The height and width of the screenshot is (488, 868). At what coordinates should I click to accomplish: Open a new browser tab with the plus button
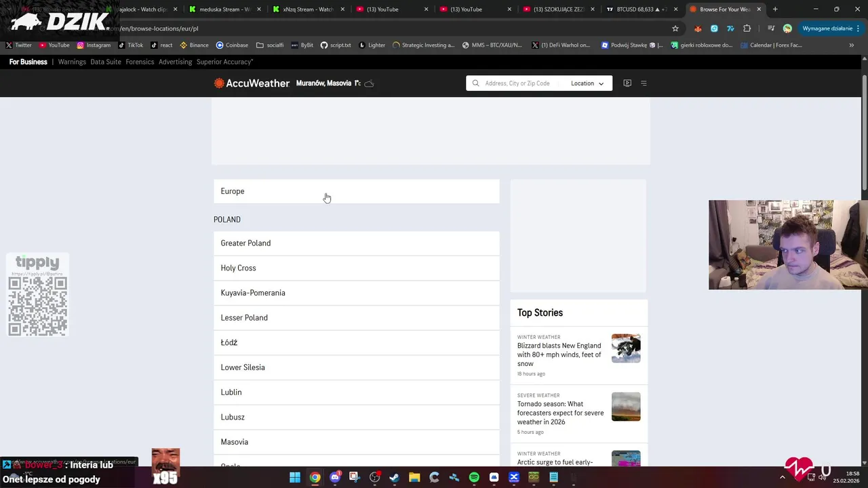pos(775,9)
